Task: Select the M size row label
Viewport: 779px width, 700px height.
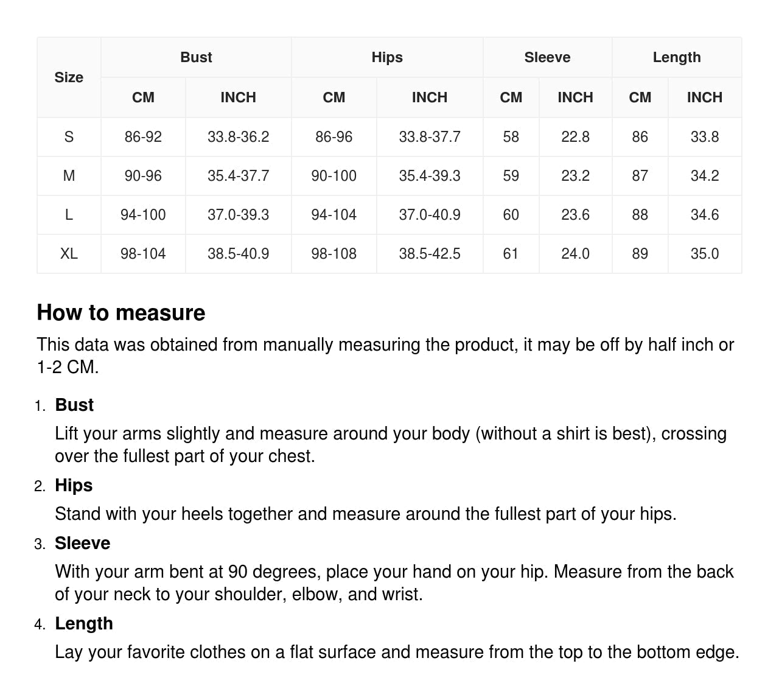Action: (69, 176)
